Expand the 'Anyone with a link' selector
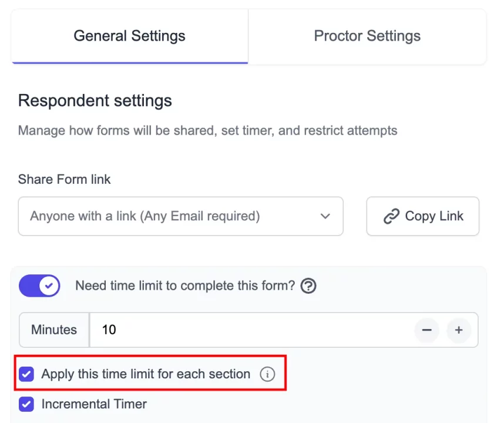This screenshot has height=423, width=504. [180, 216]
